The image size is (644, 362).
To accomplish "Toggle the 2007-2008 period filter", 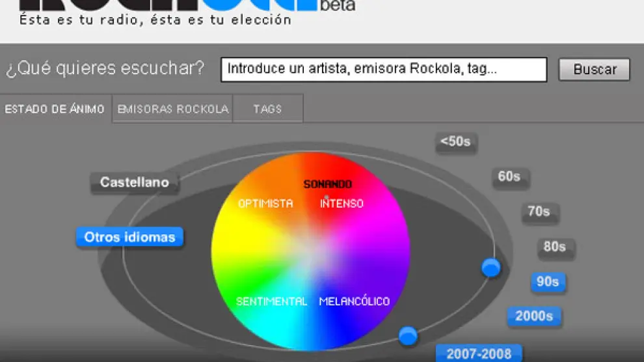I will (x=479, y=354).
